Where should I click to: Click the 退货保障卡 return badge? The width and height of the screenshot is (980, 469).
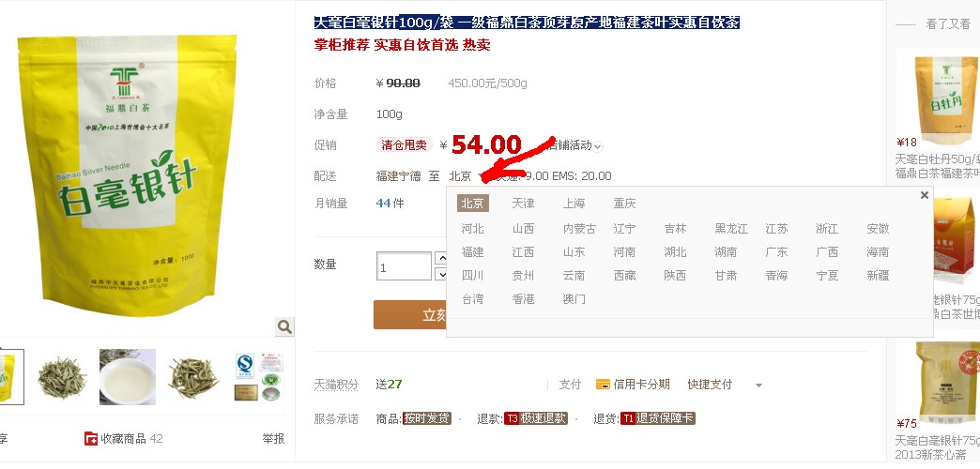[x=657, y=418]
